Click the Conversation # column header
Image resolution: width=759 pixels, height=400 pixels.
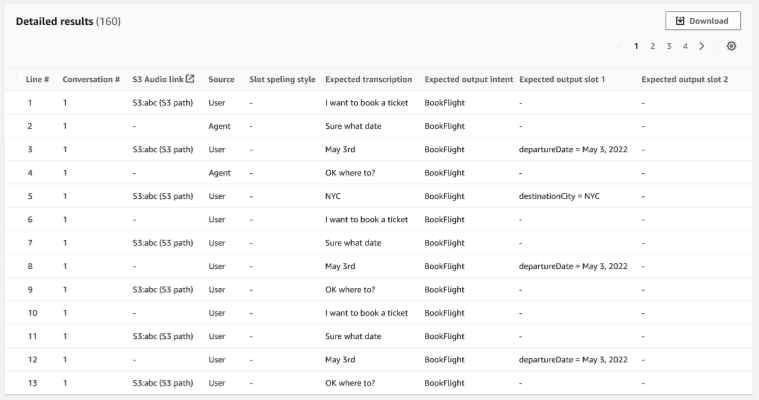[x=91, y=79]
